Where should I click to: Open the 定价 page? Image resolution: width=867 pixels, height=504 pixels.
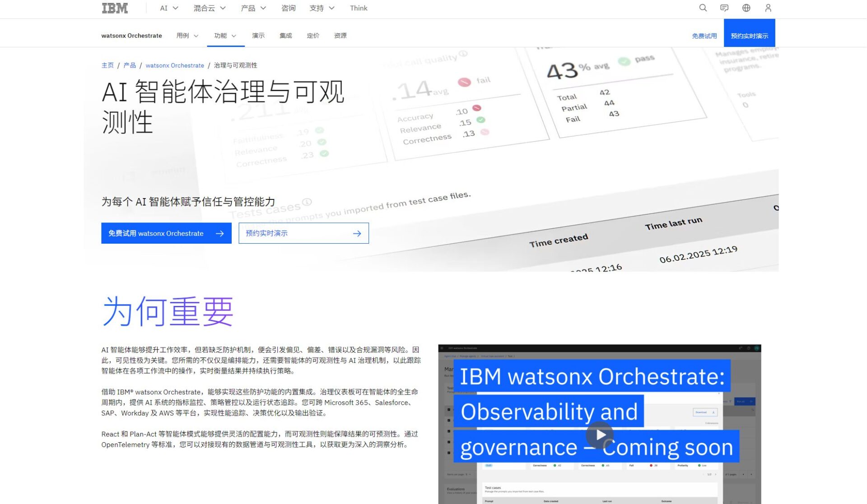click(313, 35)
